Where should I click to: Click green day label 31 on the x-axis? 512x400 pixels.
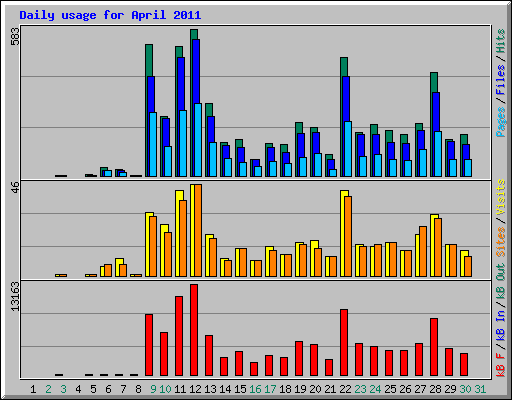pos(480,389)
